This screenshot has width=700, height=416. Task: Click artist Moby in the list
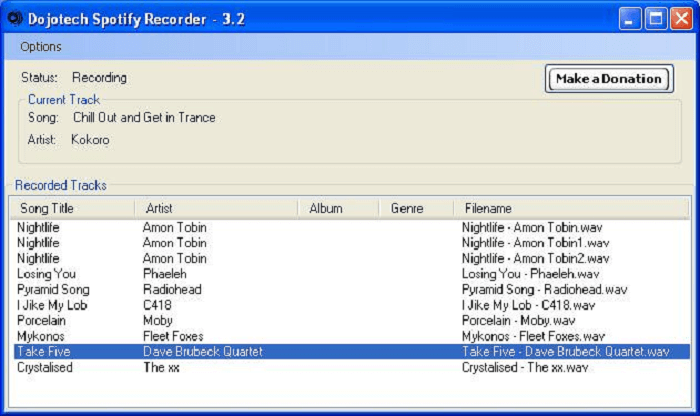coord(158,320)
